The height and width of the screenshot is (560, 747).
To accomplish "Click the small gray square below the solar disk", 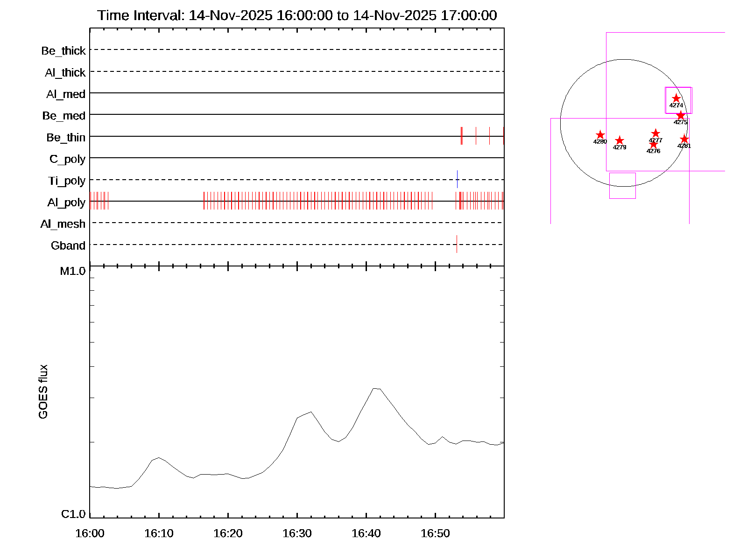I will (x=622, y=186).
